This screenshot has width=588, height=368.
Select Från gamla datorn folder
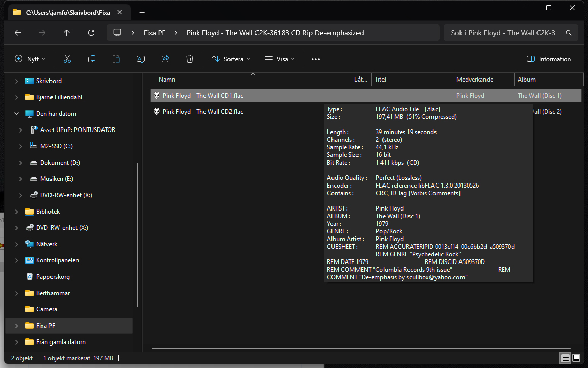[x=61, y=342]
